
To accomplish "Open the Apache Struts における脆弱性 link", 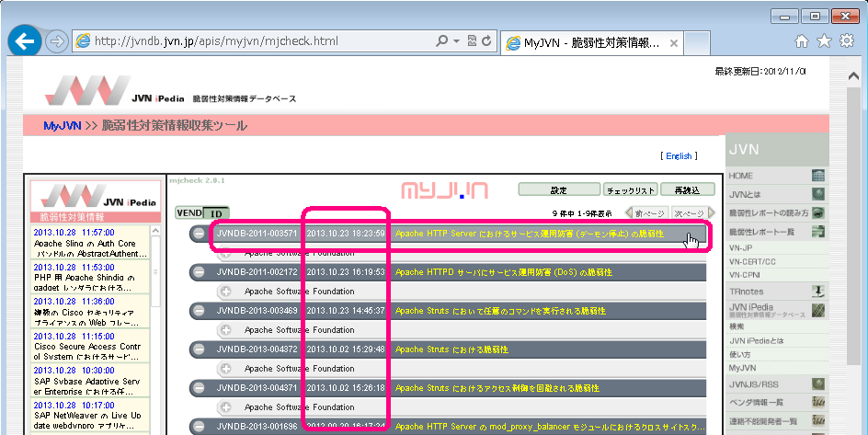I will click(x=451, y=349).
